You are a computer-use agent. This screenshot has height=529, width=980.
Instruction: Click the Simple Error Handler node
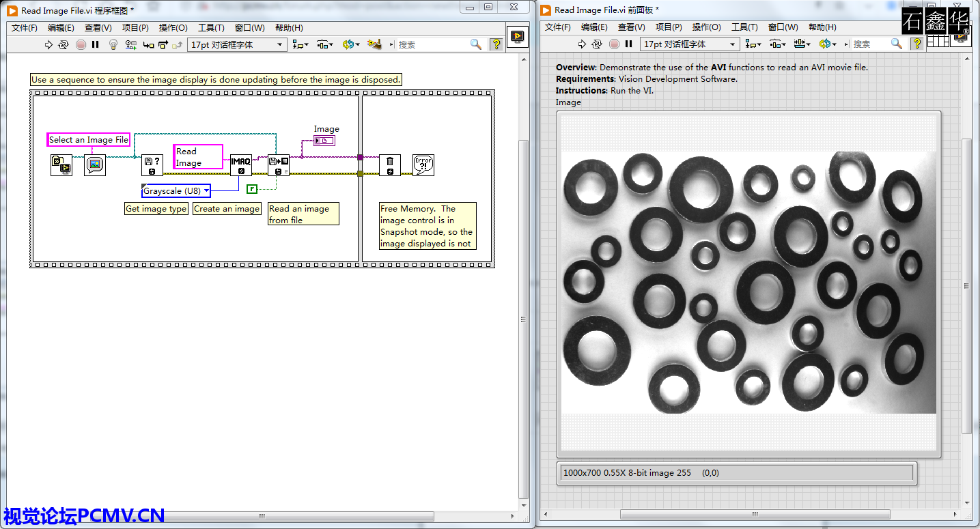pyautogui.click(x=423, y=165)
